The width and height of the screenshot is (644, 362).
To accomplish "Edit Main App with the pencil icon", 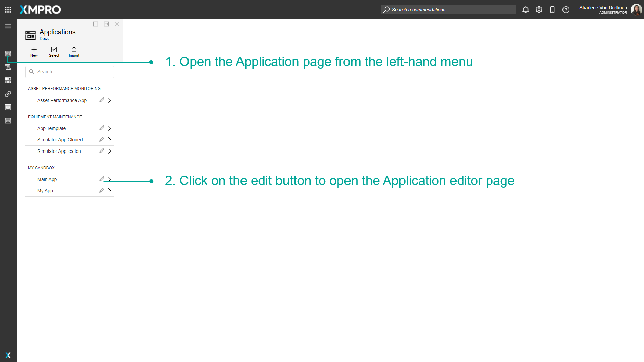I will coord(102,179).
